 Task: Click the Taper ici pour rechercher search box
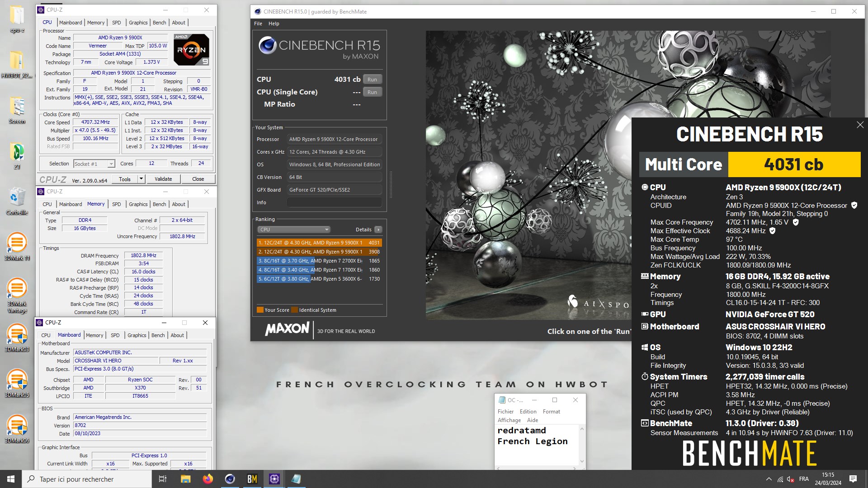[87, 479]
